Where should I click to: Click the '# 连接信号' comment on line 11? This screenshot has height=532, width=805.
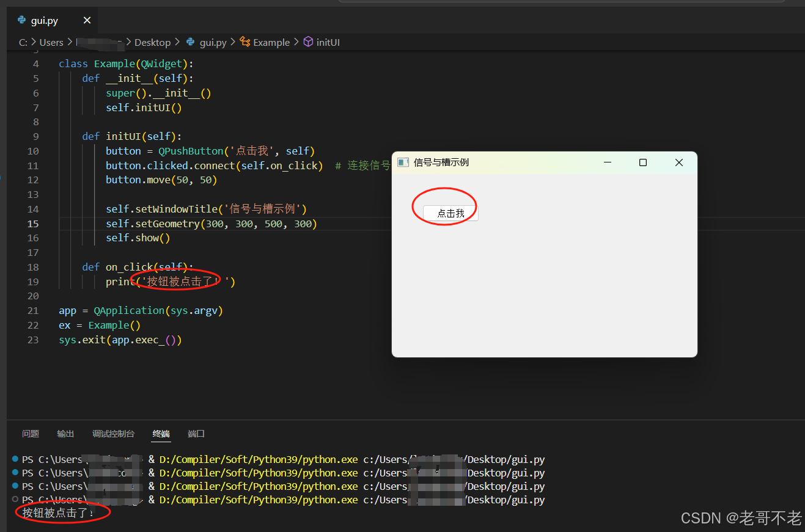[362, 166]
